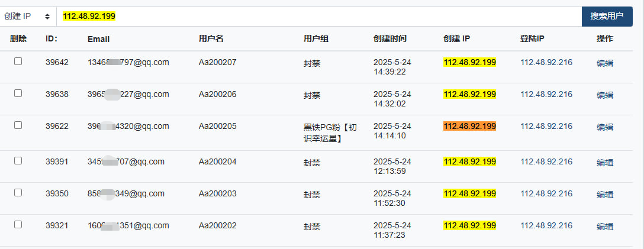Viewport: 644px width, 249px height.
Task: Click highlighted 创建 IP in row 39642
Action: 470,62
